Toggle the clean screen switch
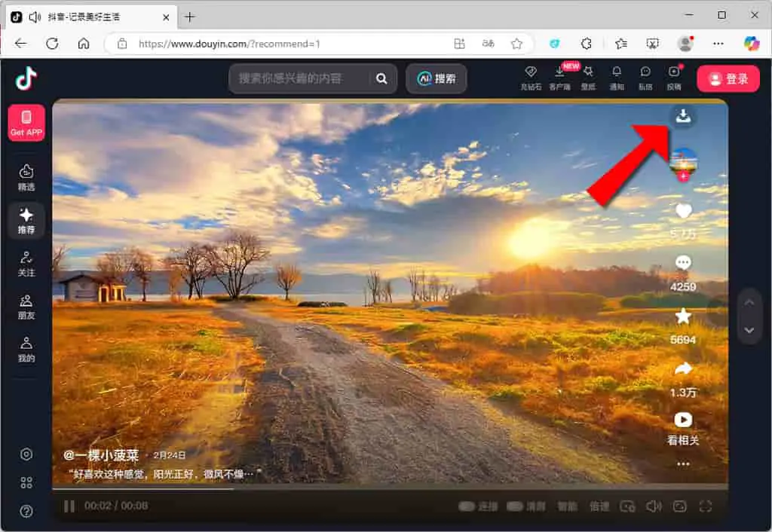Viewport: 772px width, 532px height. click(515, 506)
